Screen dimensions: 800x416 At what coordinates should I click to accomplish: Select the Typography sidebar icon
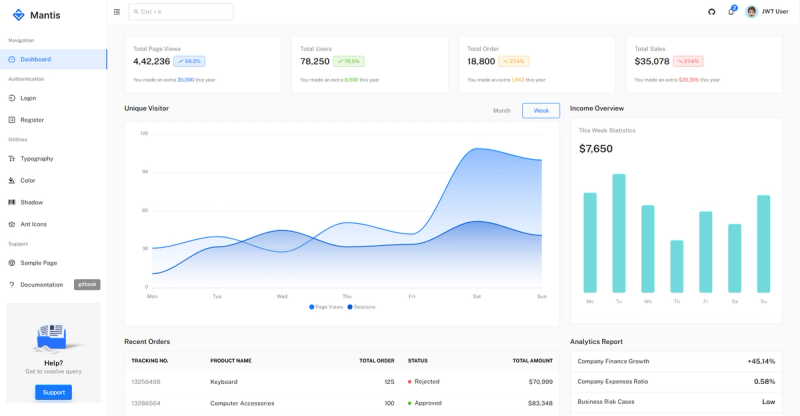point(12,159)
